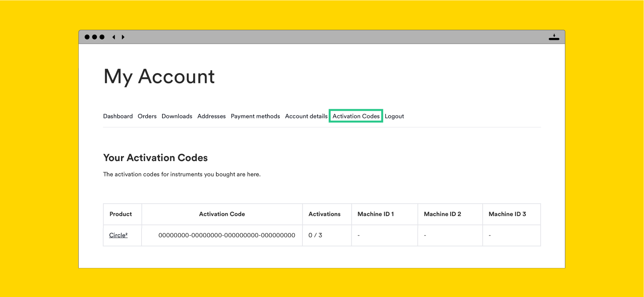Open the Addresses tab
This screenshot has width=644, height=297.
(x=211, y=116)
